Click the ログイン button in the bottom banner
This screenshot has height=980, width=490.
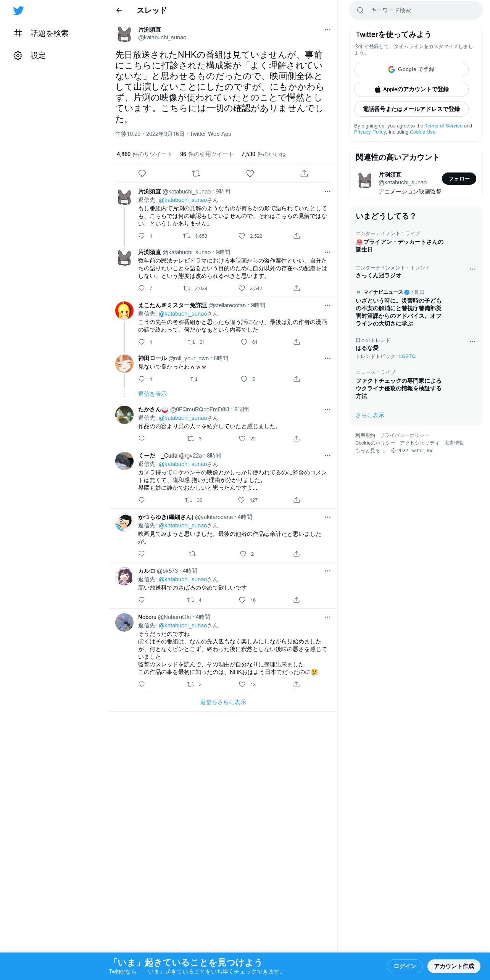(405, 966)
